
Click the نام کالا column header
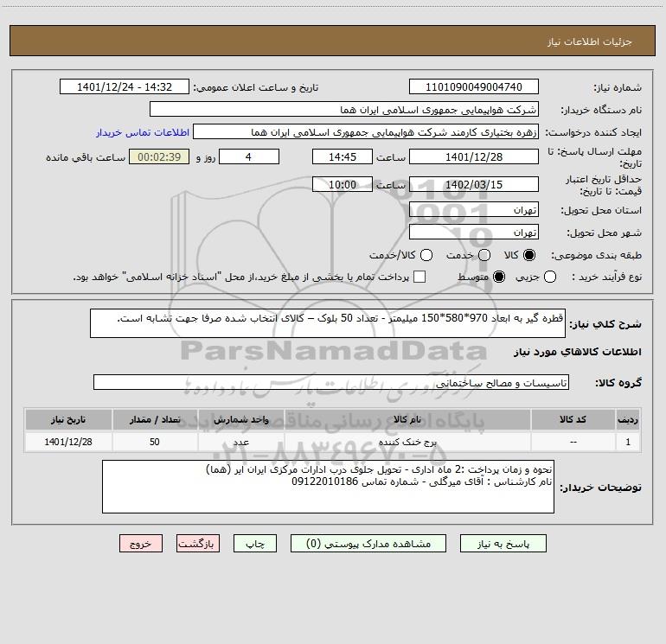click(407, 419)
